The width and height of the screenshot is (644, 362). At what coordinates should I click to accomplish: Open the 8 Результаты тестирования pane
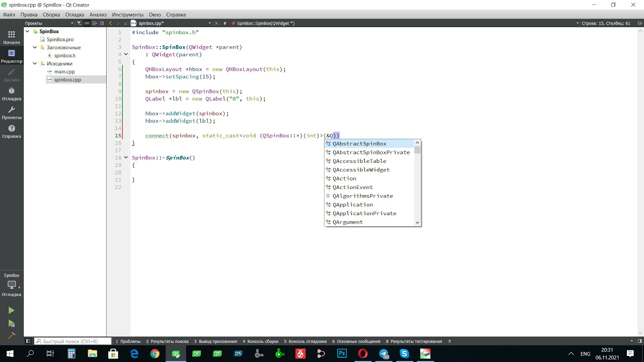point(414,341)
